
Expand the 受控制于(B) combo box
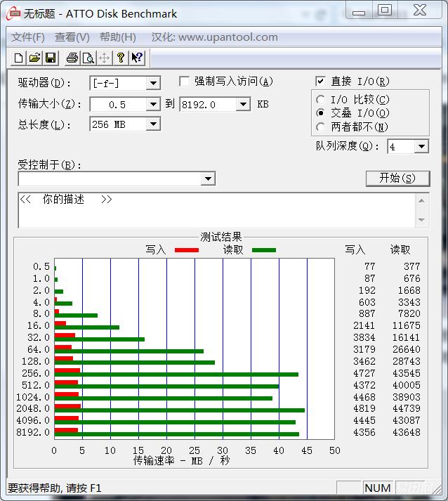point(208,178)
